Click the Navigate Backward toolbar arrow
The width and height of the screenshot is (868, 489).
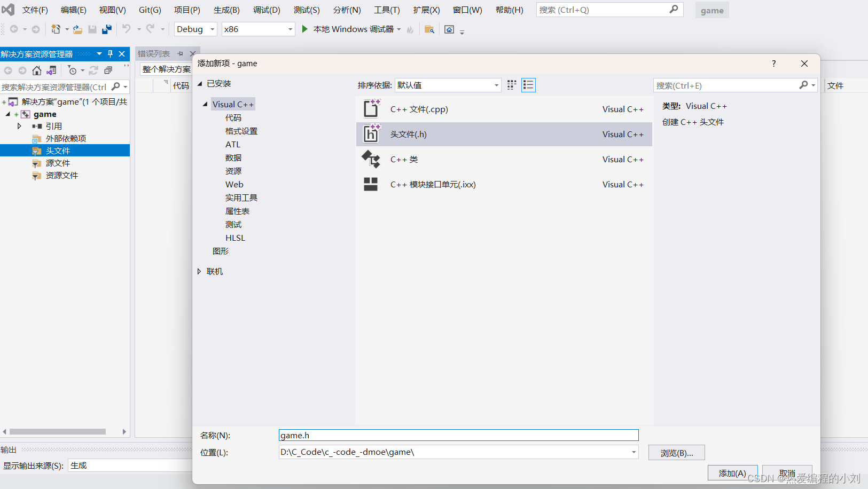(14, 29)
